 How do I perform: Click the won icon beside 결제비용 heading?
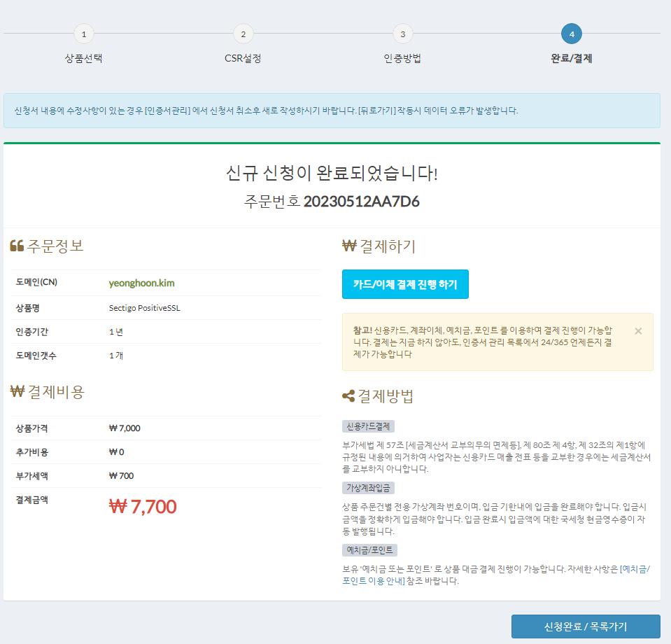coord(17,392)
